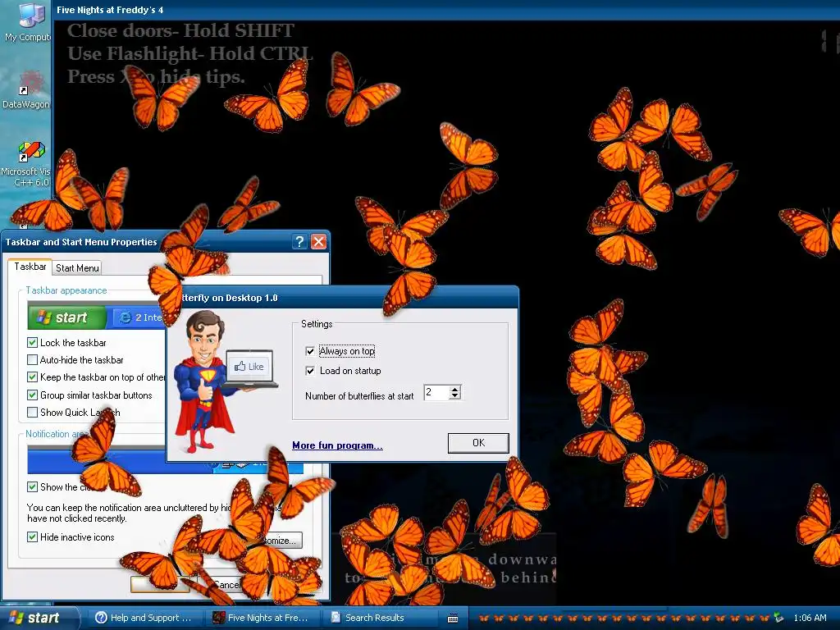Toggle Hide inactive icons checkbox
Screen dimensions: 840x630
32,536
